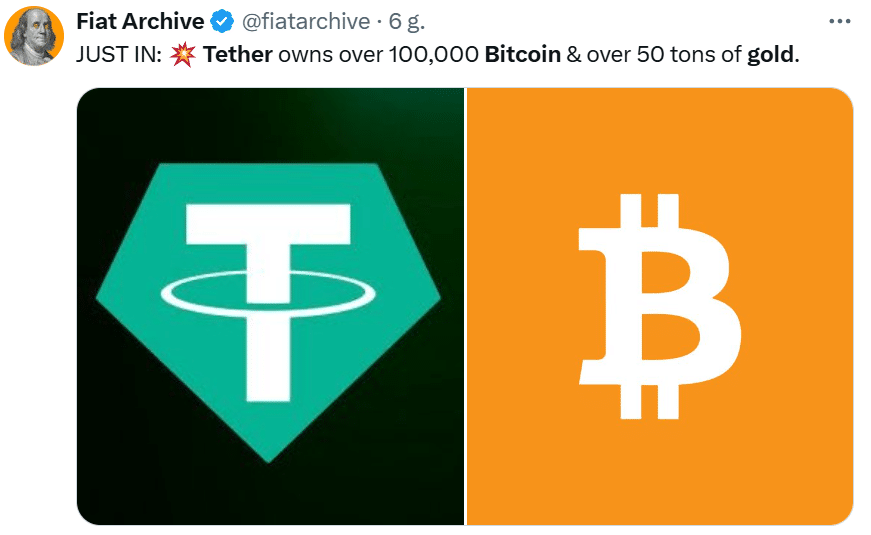Click the white Bitcoin B symbol
This screenshot has width=871, height=535.
(x=660, y=306)
